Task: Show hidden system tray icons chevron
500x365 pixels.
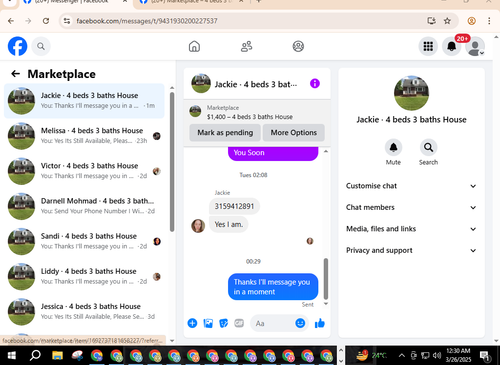Action: tap(402, 355)
